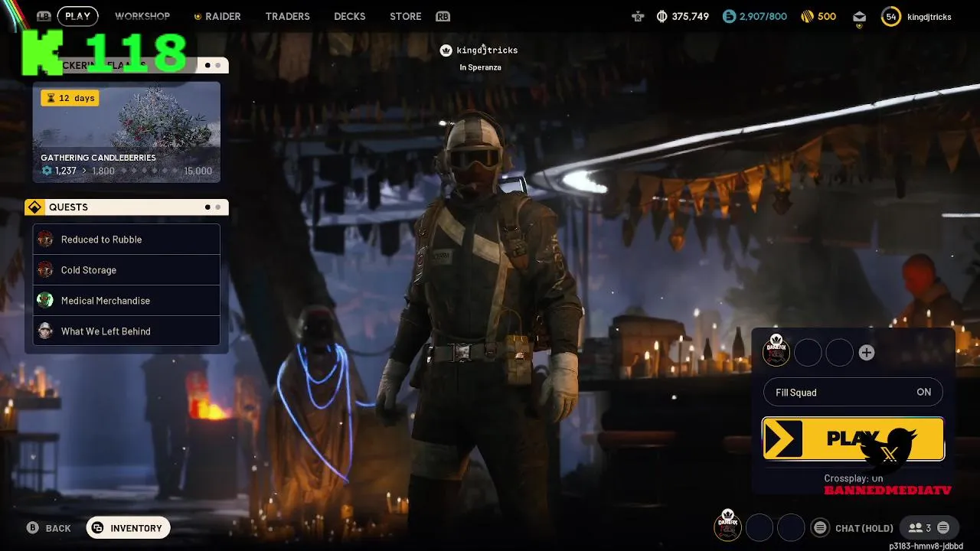This screenshot has height=551, width=980.
Task: Click the QUESTS header label
Action: click(x=68, y=207)
